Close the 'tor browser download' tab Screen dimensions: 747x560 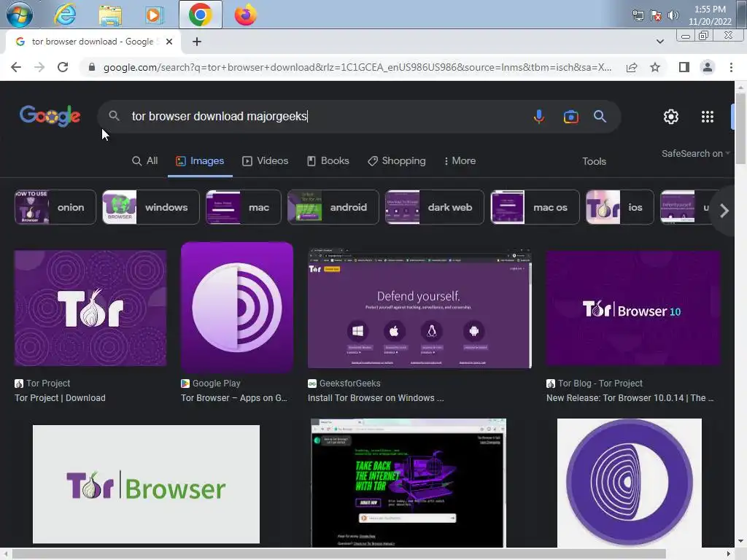[x=169, y=42]
